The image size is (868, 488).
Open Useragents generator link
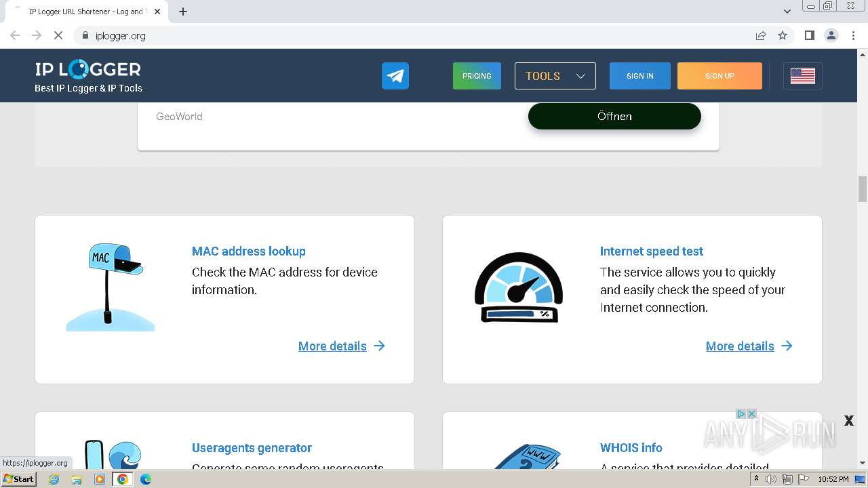click(252, 448)
